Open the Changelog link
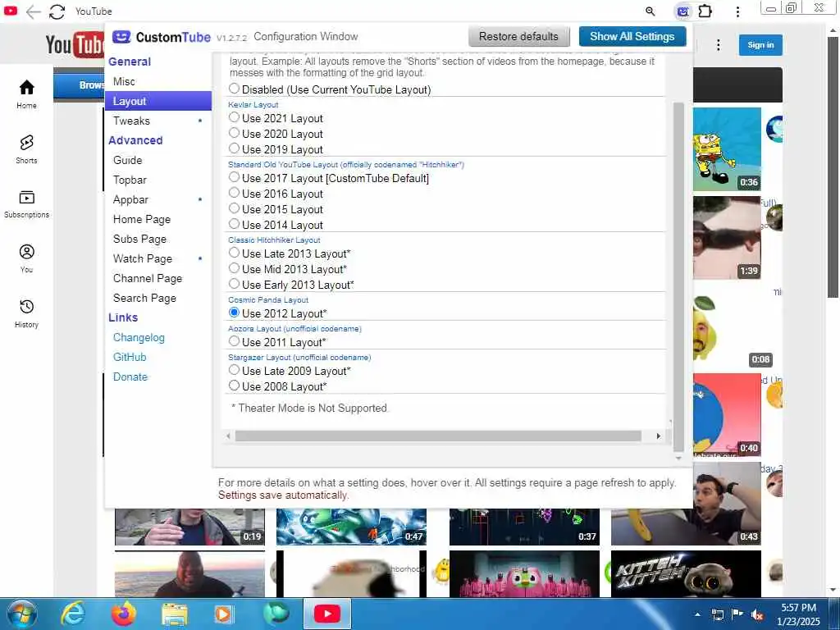This screenshot has height=630, width=840. tap(139, 337)
